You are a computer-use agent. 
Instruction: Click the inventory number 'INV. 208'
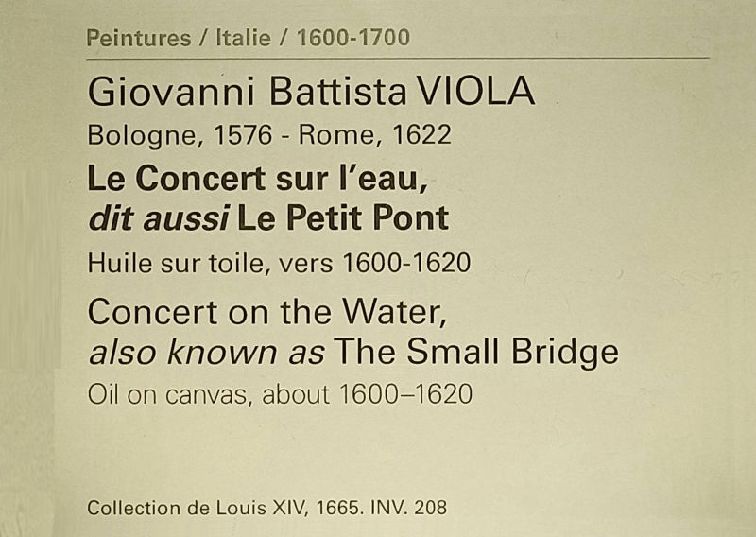(409, 508)
